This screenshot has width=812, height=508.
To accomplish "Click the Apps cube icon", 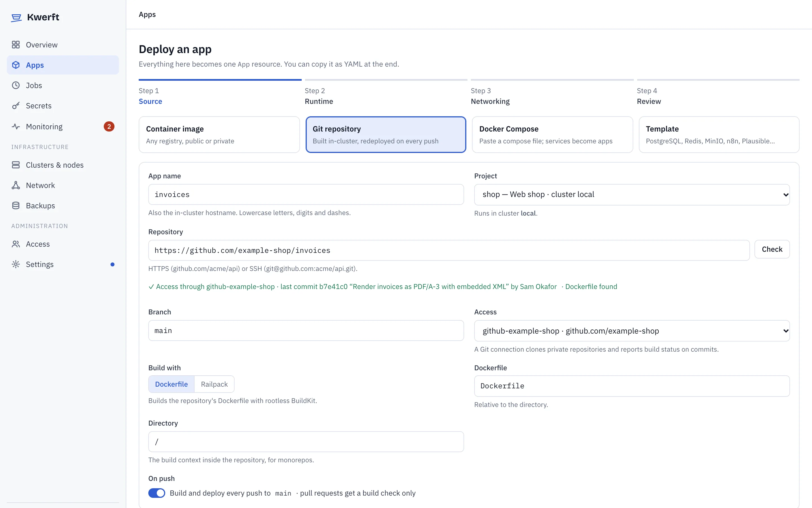I will tap(16, 65).
